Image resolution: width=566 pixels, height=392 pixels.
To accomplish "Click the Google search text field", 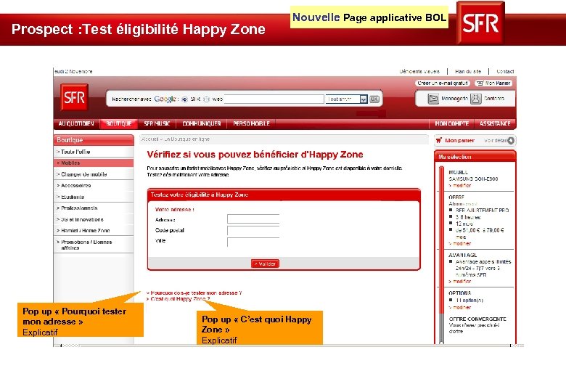I will coord(274,99).
